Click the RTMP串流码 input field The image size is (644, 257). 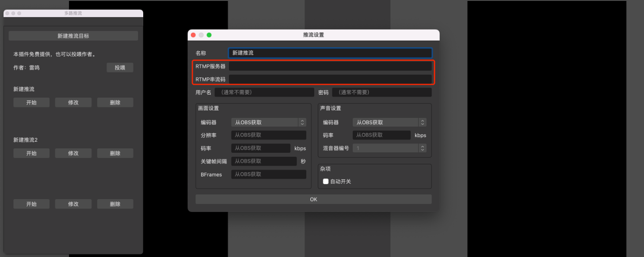[x=330, y=79]
